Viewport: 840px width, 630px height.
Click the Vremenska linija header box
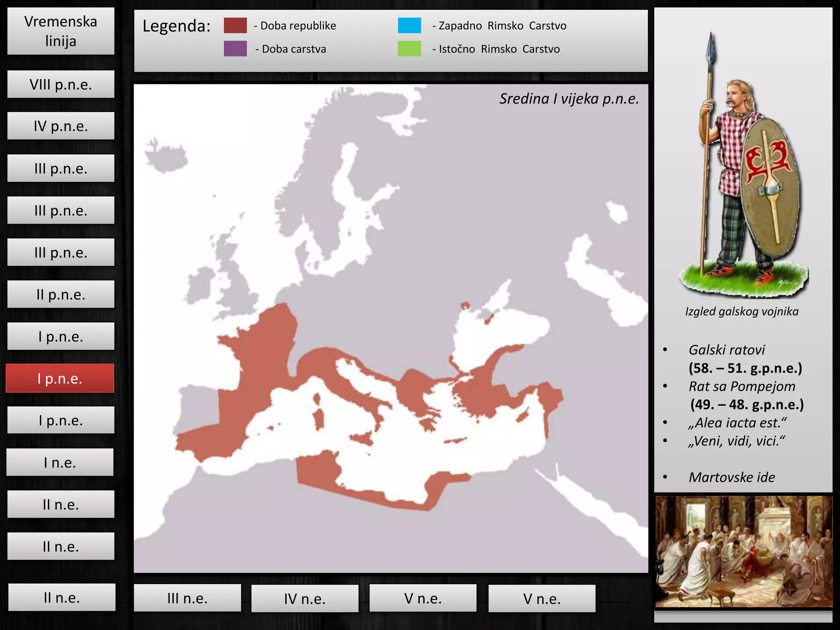[x=61, y=31]
